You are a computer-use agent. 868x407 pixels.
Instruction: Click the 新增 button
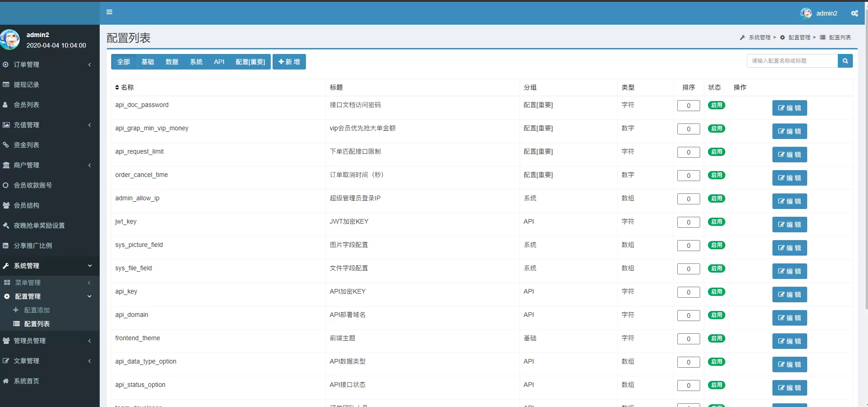(x=289, y=62)
